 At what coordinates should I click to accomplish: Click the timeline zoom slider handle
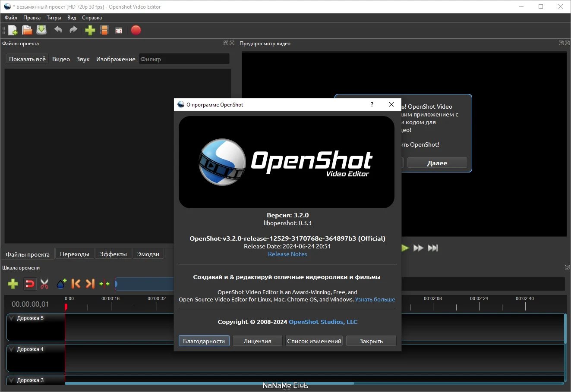click(116, 284)
